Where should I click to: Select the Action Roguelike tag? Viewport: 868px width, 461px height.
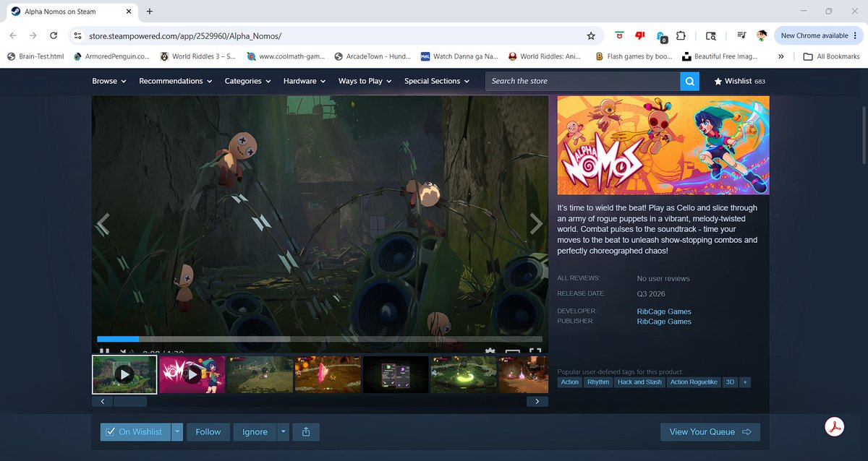point(694,382)
